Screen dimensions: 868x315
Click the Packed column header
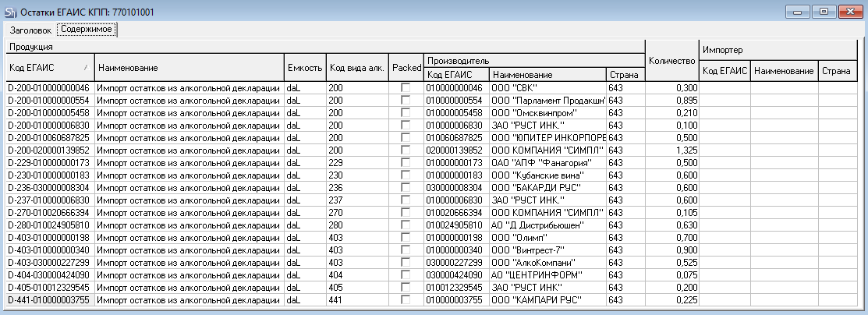pyautogui.click(x=406, y=68)
